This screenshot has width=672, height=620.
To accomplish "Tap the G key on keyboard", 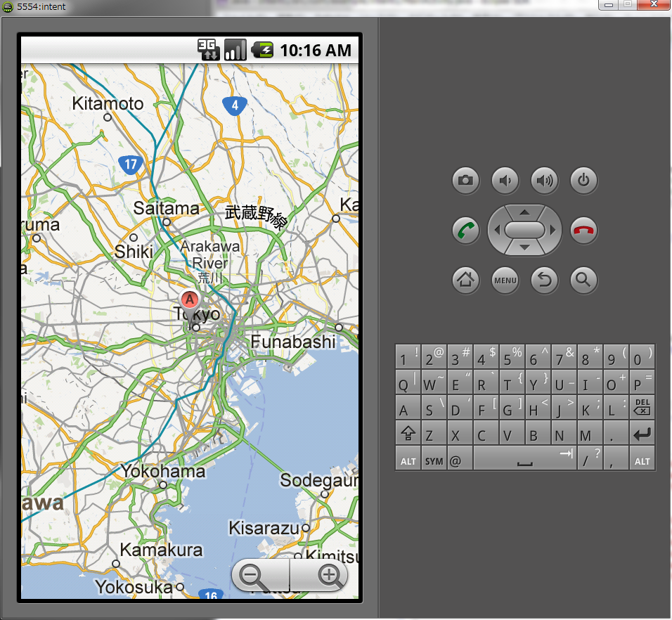I will click(x=512, y=408).
